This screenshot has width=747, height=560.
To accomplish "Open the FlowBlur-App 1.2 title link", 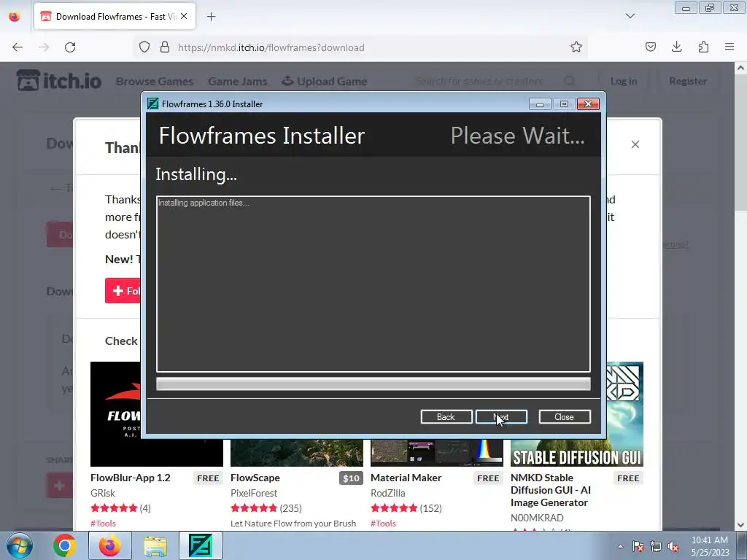I will (130, 478).
